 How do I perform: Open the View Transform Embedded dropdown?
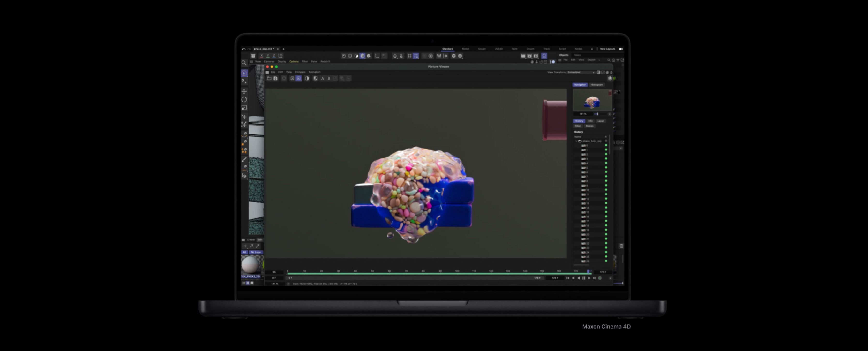[x=581, y=72]
